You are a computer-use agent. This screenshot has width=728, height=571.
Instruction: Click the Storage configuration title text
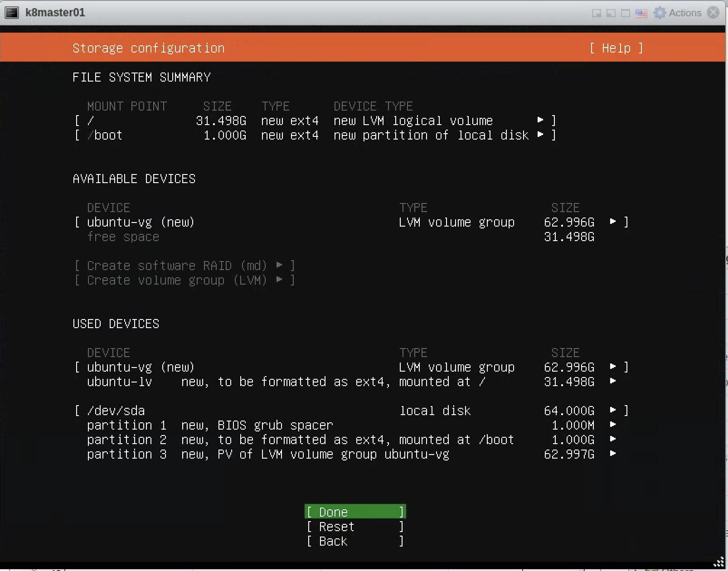click(x=149, y=48)
